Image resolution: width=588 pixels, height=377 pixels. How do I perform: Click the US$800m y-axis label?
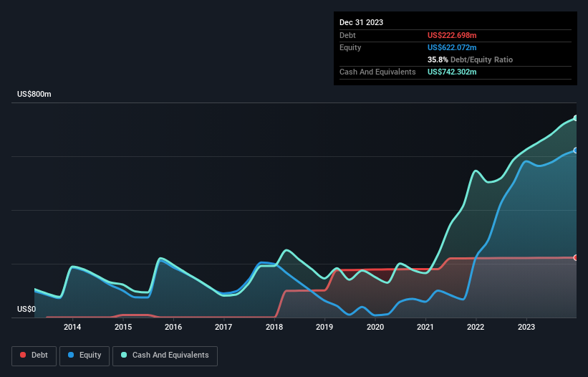tap(34, 94)
